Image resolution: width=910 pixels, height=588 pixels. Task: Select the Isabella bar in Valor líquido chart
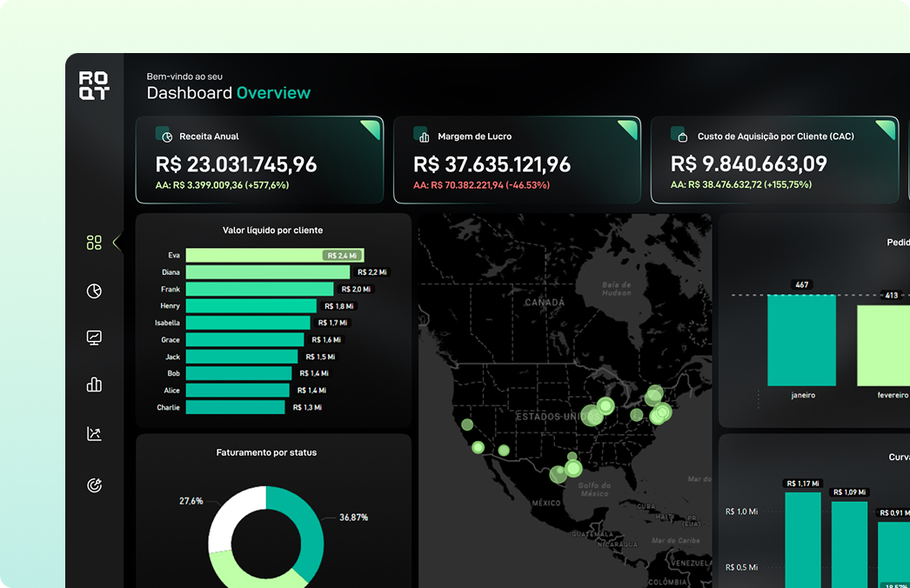pos(248,323)
